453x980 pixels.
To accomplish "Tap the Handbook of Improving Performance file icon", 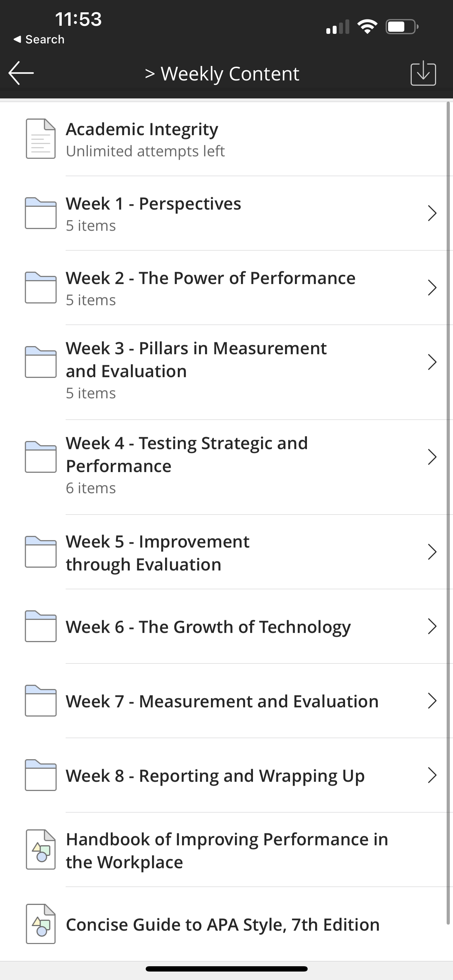I will point(41,849).
